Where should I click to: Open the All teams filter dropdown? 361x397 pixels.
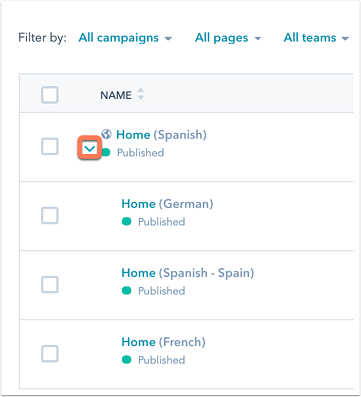tap(316, 38)
